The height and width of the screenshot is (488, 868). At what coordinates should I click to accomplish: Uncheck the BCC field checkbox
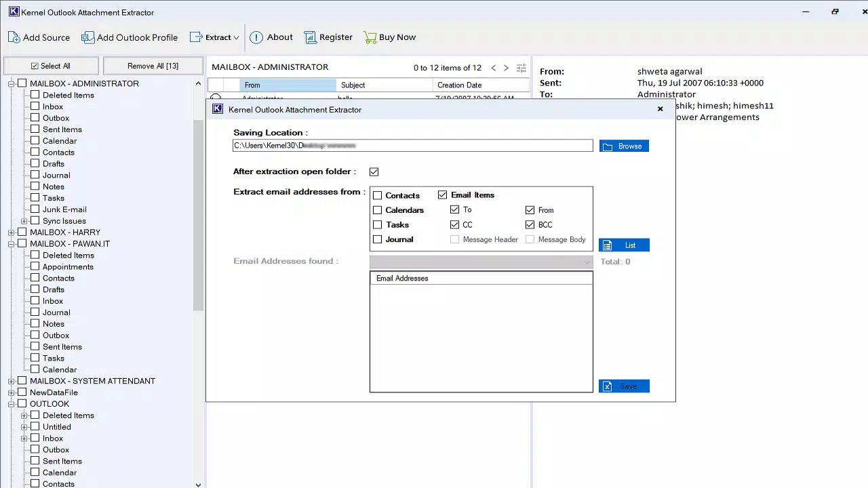click(x=530, y=225)
